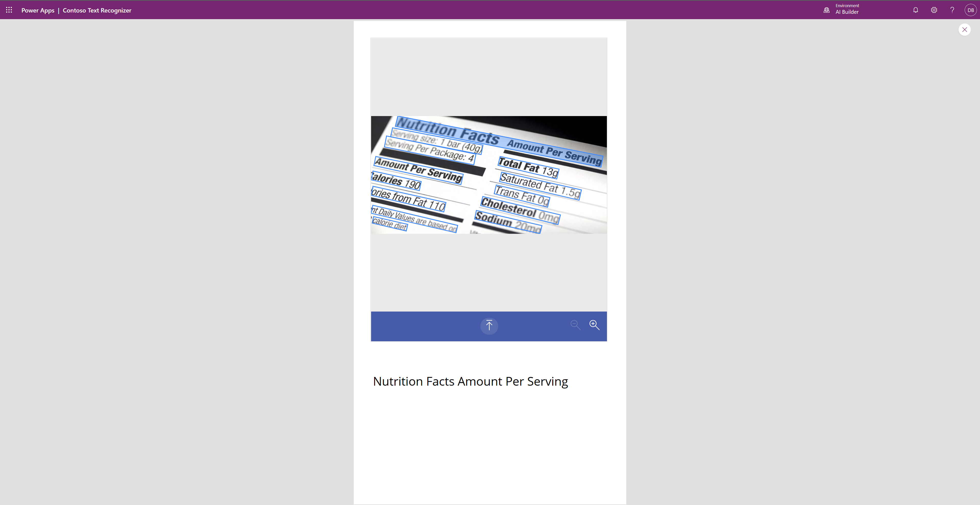Click the notifications bell icon
This screenshot has width=980, height=505.
point(916,10)
